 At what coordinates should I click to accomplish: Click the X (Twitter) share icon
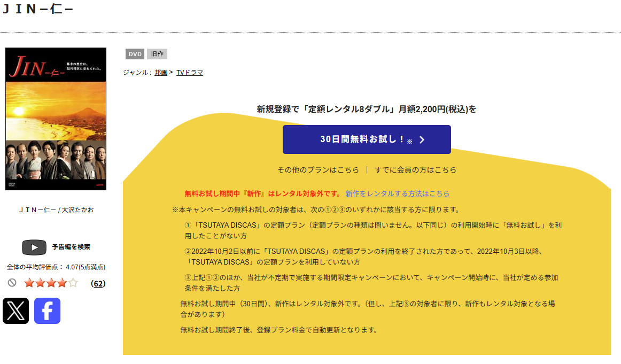click(16, 311)
